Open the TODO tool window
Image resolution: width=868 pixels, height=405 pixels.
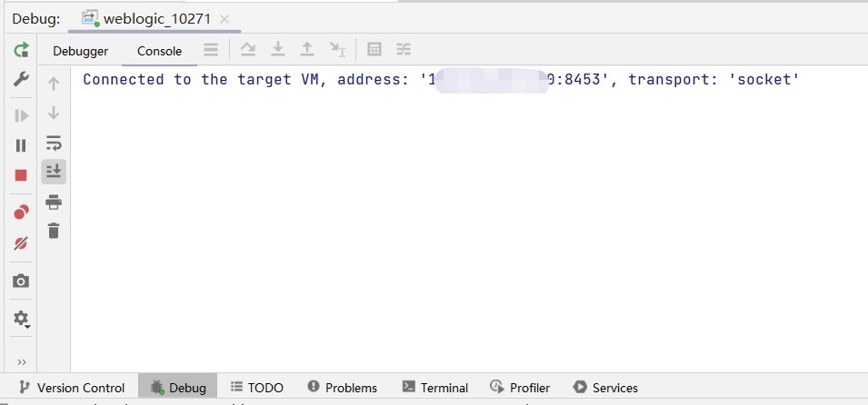257,388
